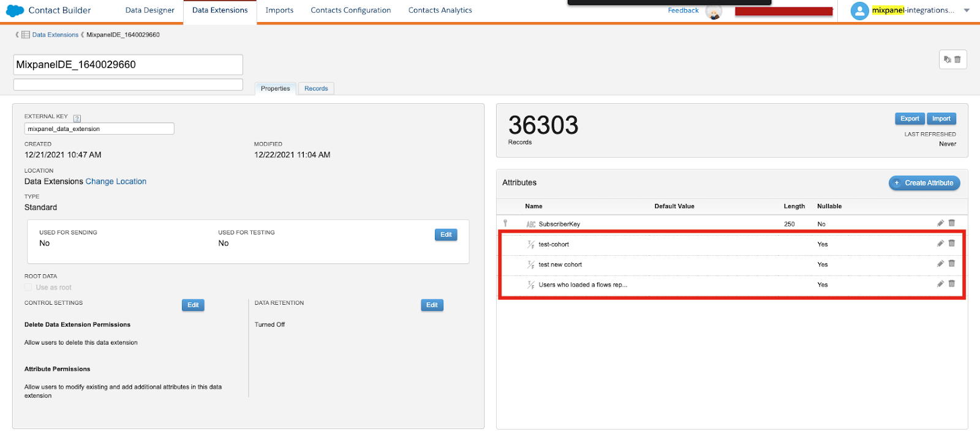Viewport: 980px width, 437px height.
Task: Click the Import button
Action: tap(941, 119)
